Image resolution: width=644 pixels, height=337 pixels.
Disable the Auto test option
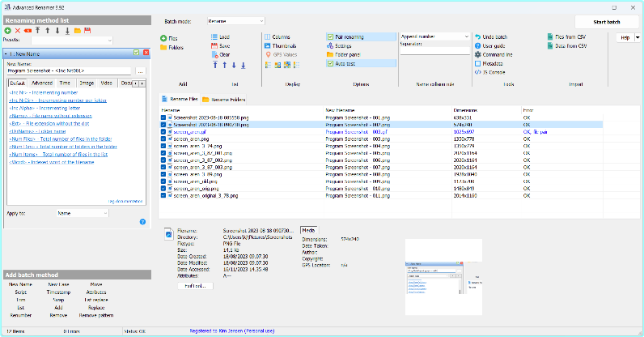(331, 63)
